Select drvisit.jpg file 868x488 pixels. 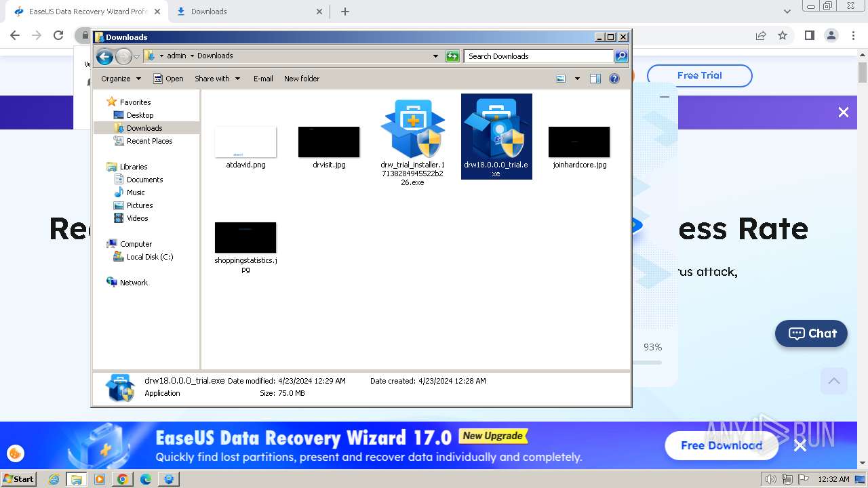[x=329, y=148]
